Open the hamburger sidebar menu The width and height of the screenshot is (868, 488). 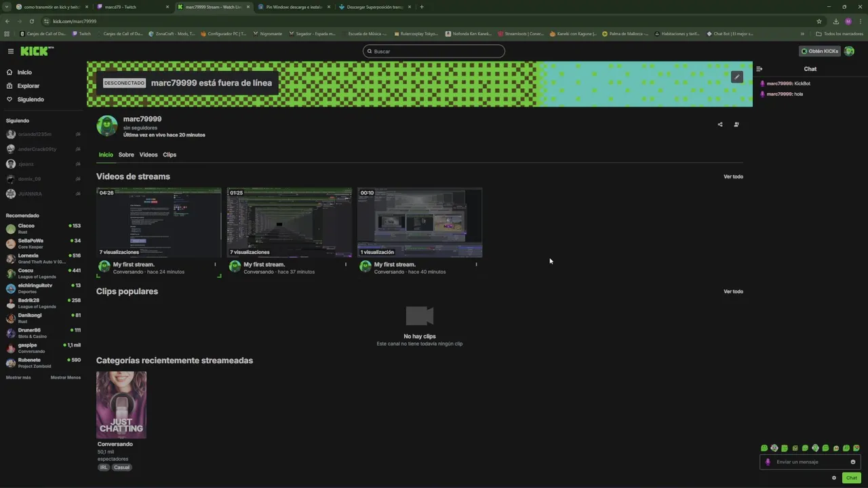click(x=11, y=52)
